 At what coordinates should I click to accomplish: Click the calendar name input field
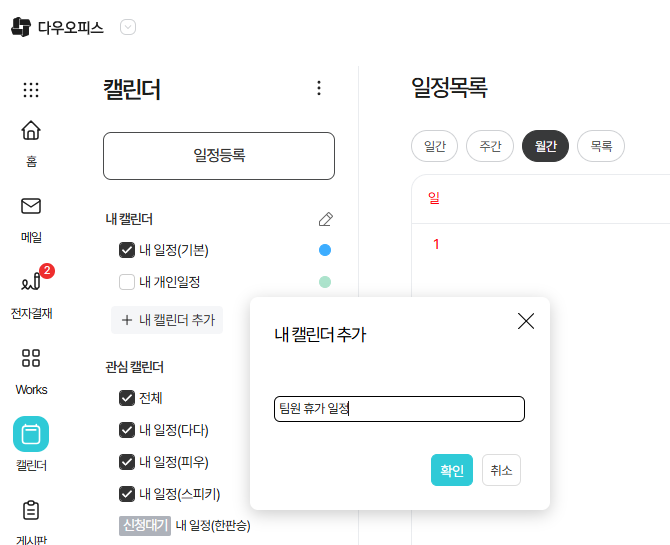[x=399, y=409]
